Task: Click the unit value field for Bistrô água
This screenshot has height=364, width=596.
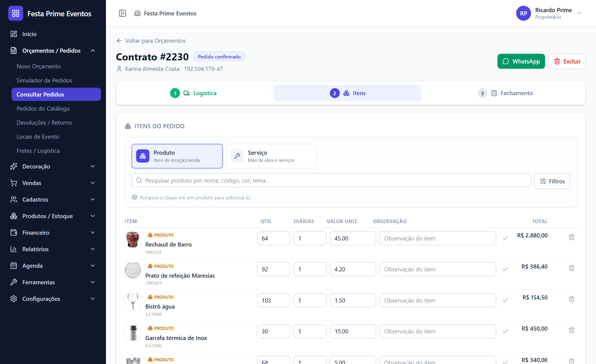Action: tap(353, 300)
